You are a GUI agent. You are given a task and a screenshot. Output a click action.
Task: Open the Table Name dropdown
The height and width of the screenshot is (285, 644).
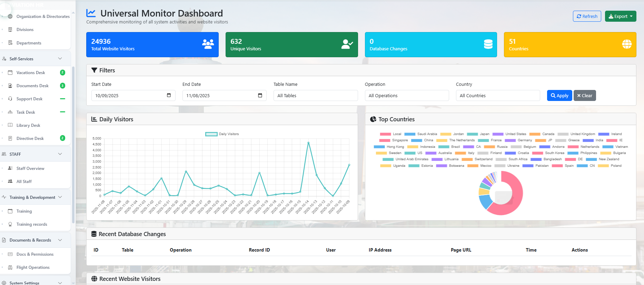tap(315, 95)
